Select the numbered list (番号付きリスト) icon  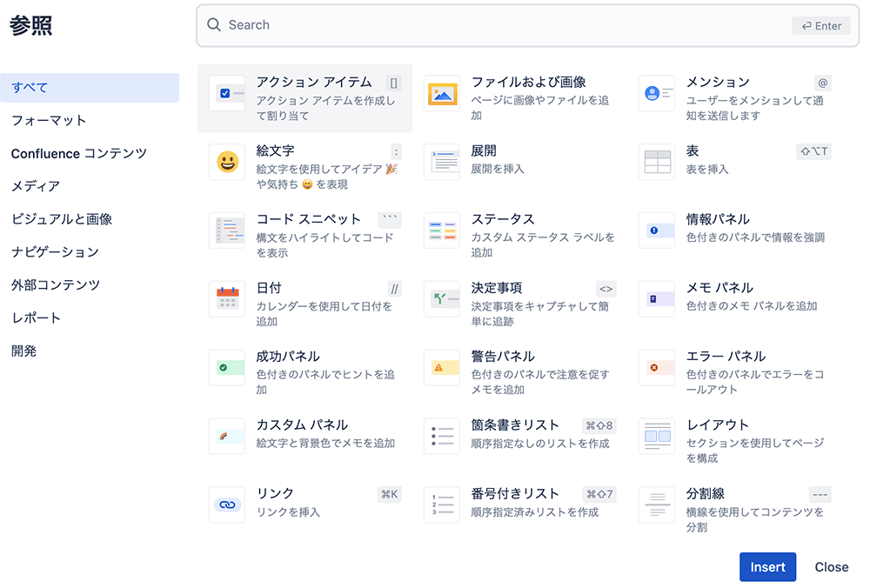[x=442, y=504]
